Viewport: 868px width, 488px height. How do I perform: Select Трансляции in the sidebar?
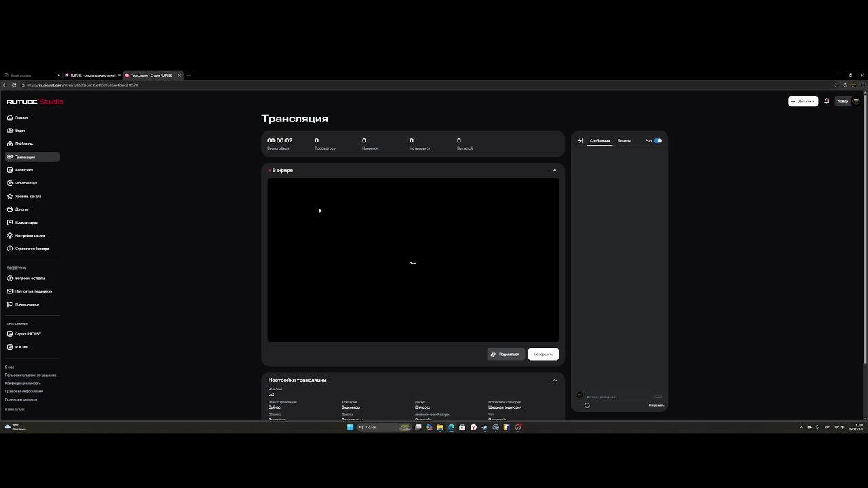32,157
